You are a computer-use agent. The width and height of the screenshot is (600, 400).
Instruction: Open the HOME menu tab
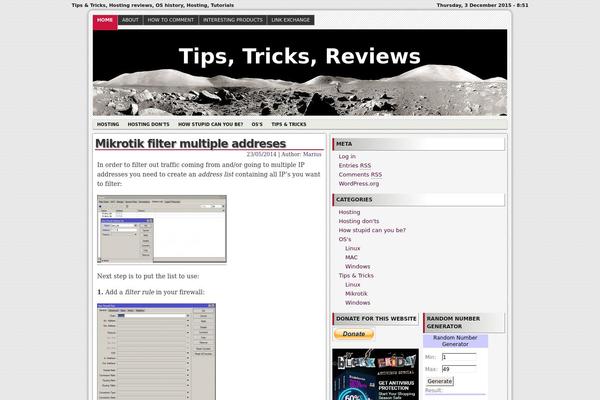coord(105,20)
